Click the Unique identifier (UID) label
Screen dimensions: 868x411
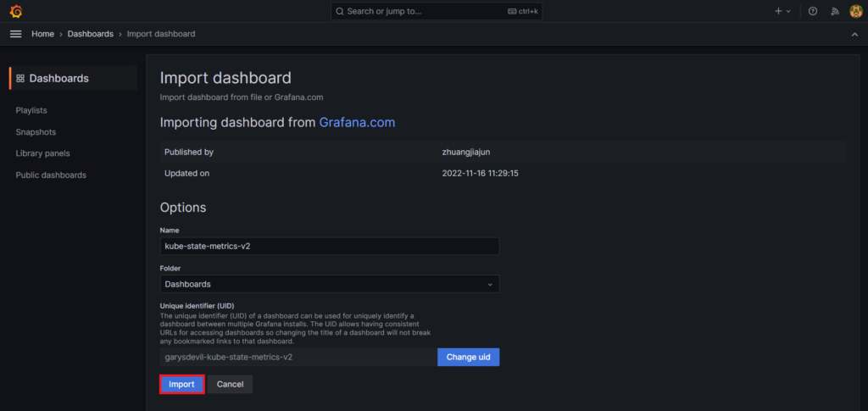pos(198,305)
